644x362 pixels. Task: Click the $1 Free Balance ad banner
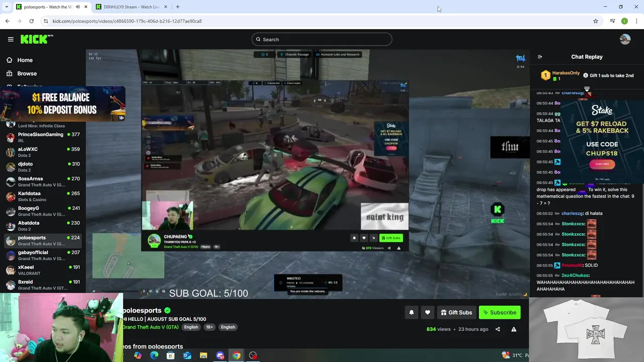(x=62, y=104)
